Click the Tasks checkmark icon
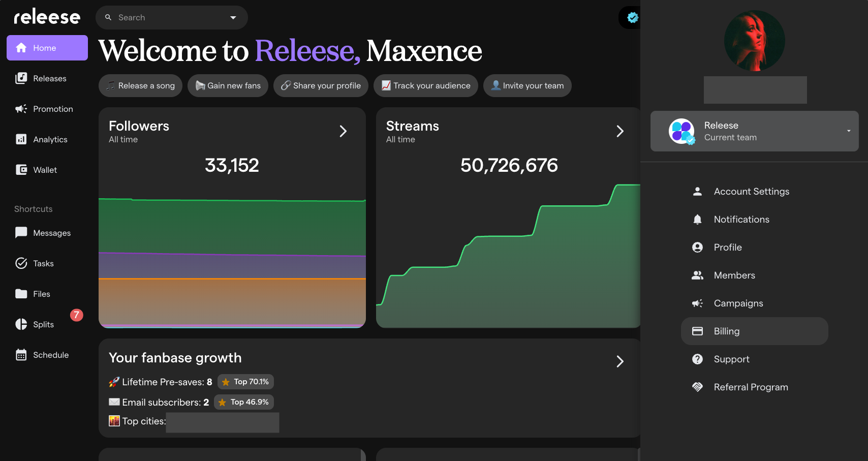868x461 pixels. (21, 263)
